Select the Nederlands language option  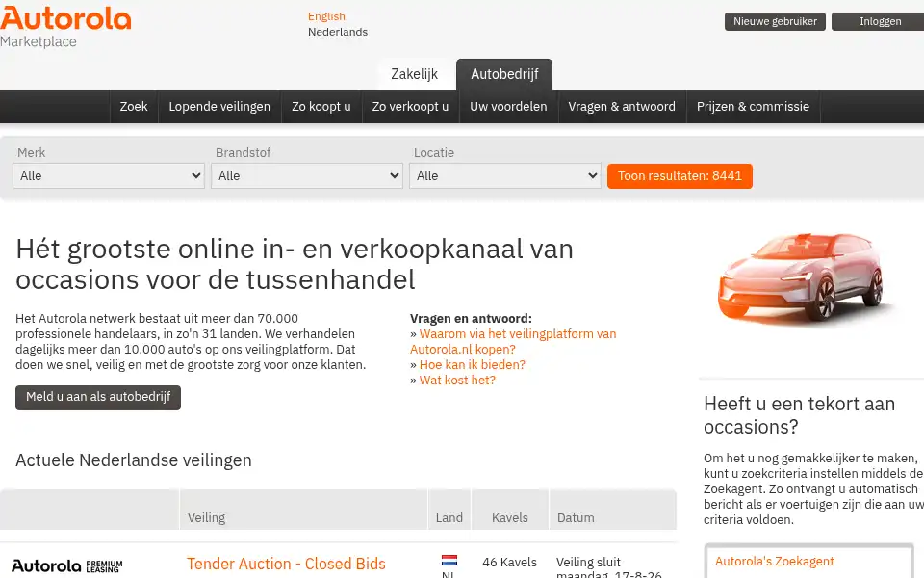(x=338, y=32)
